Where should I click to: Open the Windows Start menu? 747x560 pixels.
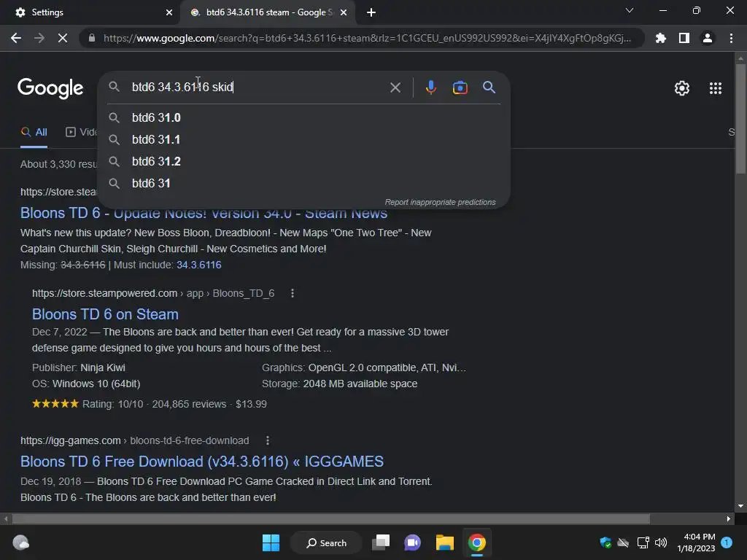click(x=271, y=542)
